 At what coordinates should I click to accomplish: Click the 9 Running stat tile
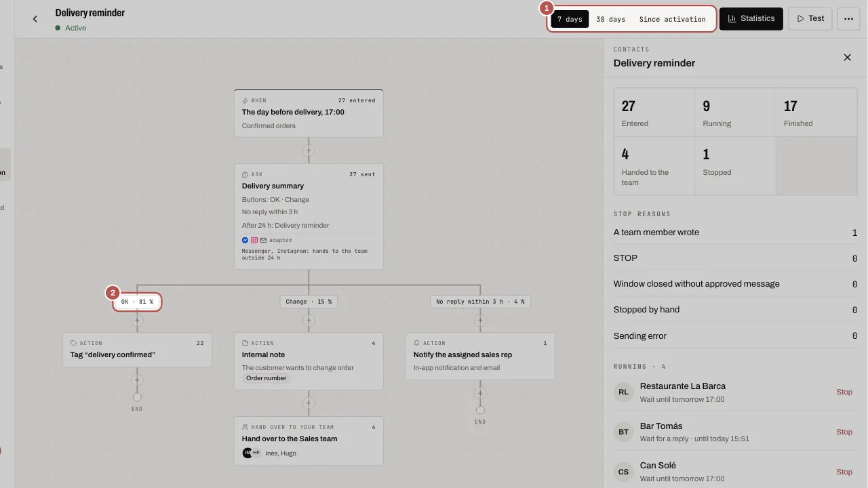[x=736, y=113]
